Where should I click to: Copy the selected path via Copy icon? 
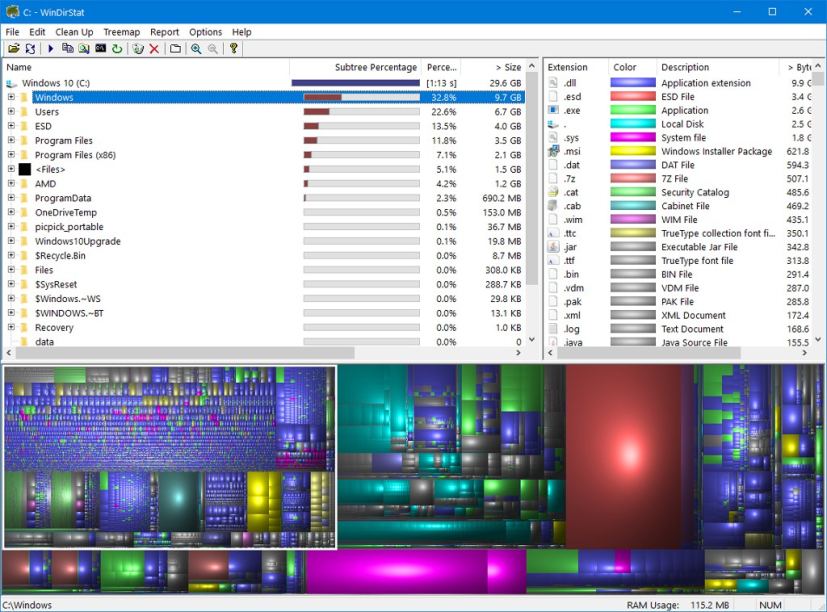(x=70, y=49)
